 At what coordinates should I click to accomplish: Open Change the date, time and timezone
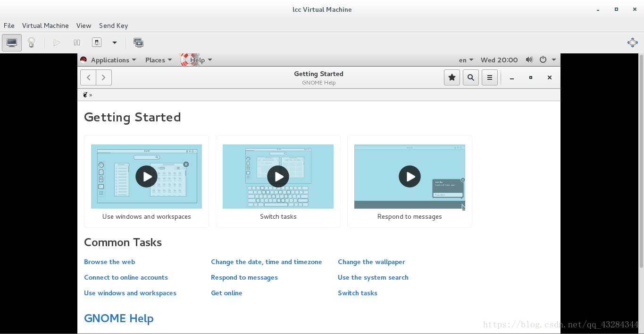coord(267,262)
